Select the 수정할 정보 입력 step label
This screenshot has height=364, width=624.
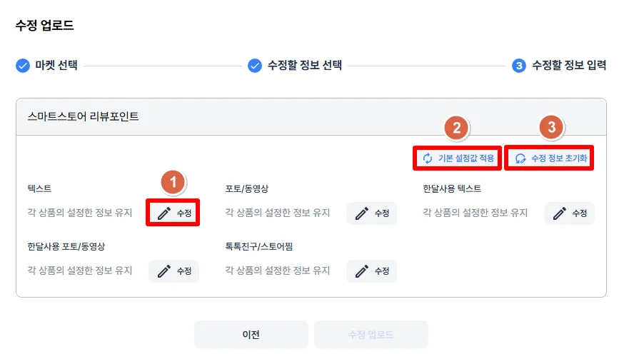[569, 66]
